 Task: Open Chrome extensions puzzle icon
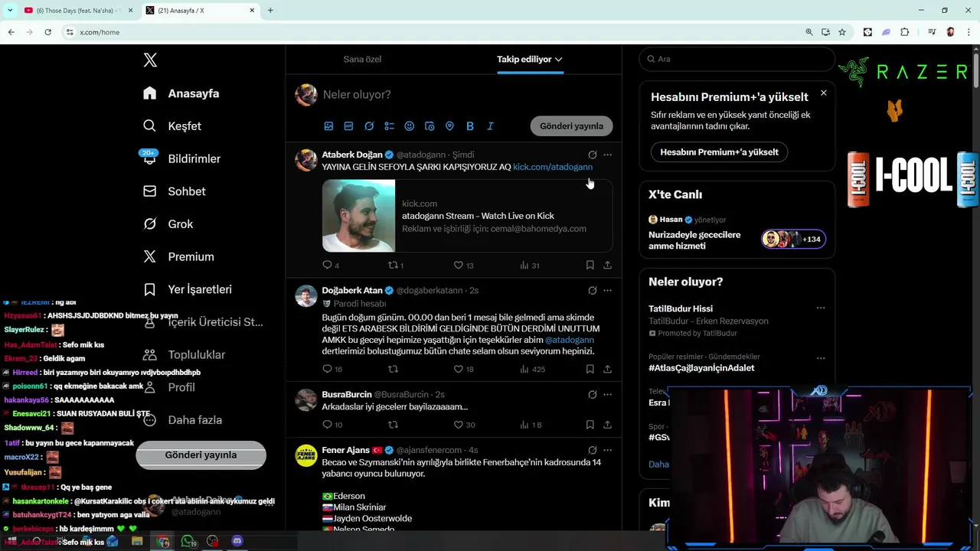904,32
